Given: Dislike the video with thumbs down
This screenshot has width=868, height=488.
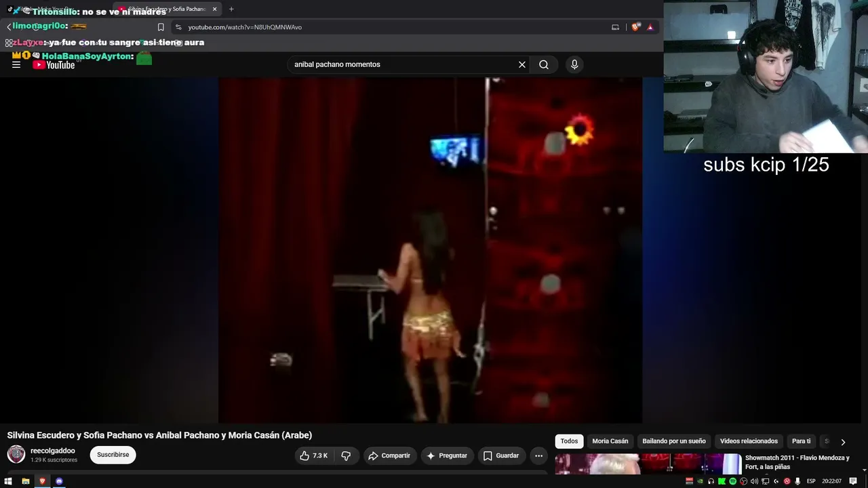Looking at the screenshot, I should (x=346, y=455).
